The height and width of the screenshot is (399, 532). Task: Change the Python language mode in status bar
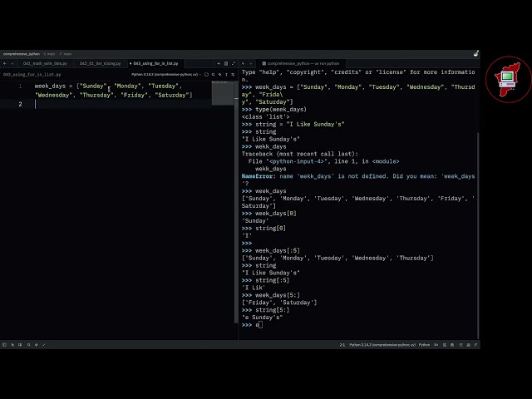(424, 345)
